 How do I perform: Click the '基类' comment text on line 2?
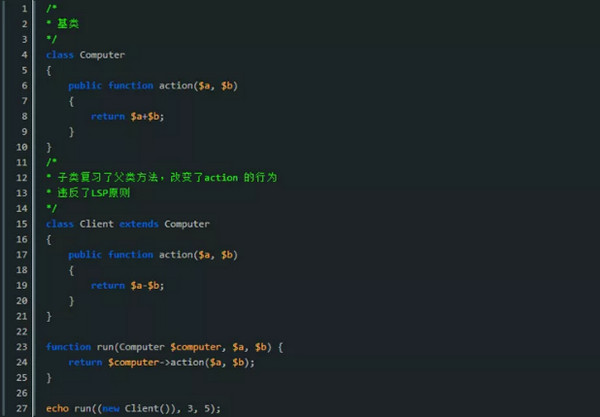pos(68,25)
